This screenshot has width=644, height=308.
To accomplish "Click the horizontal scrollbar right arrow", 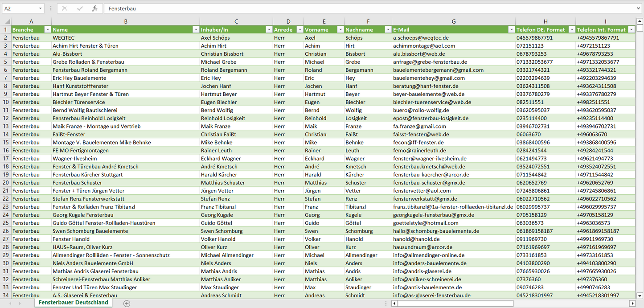I will 632,303.
